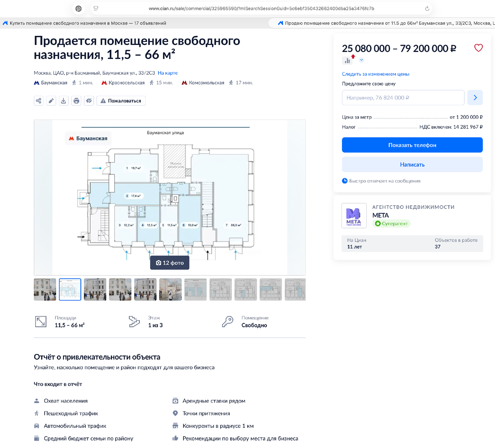Expand the price details chevron
The width and height of the screenshot is (495, 448).
tap(361, 60)
